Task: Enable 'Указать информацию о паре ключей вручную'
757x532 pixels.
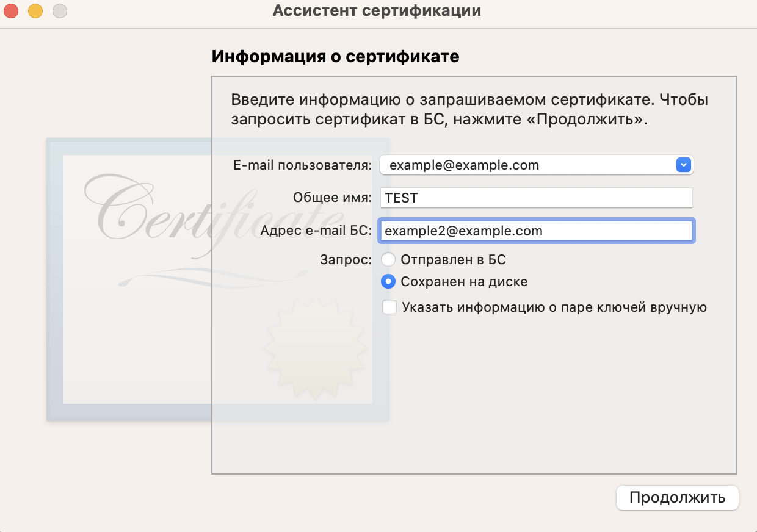Action: point(389,307)
